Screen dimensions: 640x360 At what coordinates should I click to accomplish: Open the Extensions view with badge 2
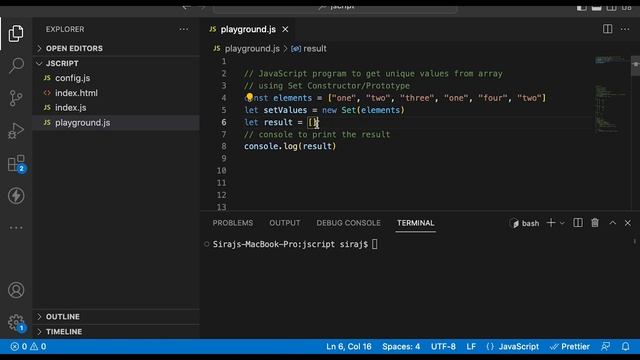tap(16, 164)
